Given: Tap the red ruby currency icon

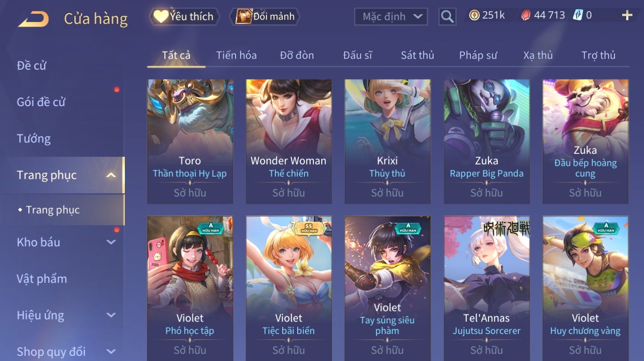Looking at the screenshot, I should pos(526,15).
